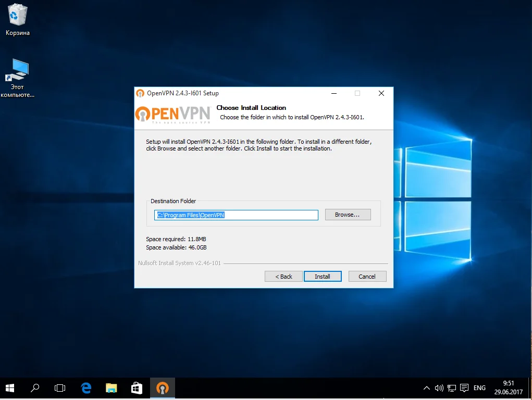Click the 'OpenVPN 2.4.3-I601 Setup' title text
Image resolution: width=532 pixels, height=400 pixels.
[x=182, y=93]
